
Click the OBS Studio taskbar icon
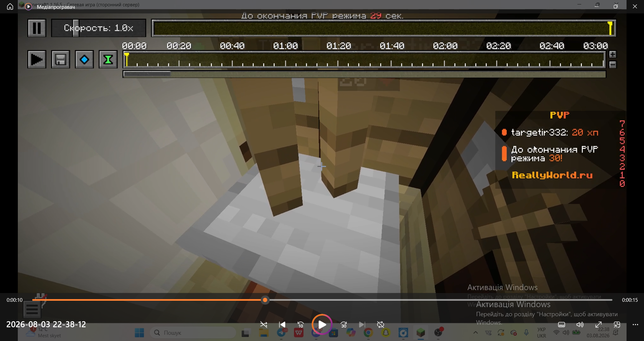pyautogui.click(x=439, y=332)
